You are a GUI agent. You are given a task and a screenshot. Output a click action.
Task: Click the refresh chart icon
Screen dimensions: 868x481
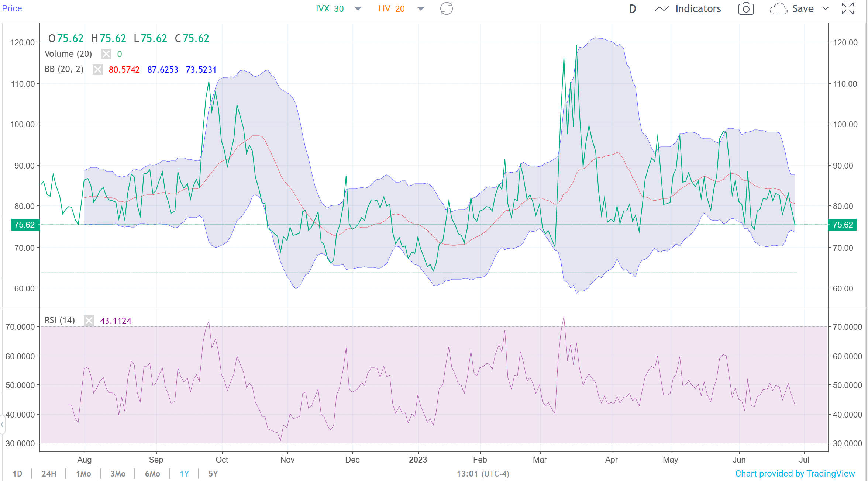point(447,8)
